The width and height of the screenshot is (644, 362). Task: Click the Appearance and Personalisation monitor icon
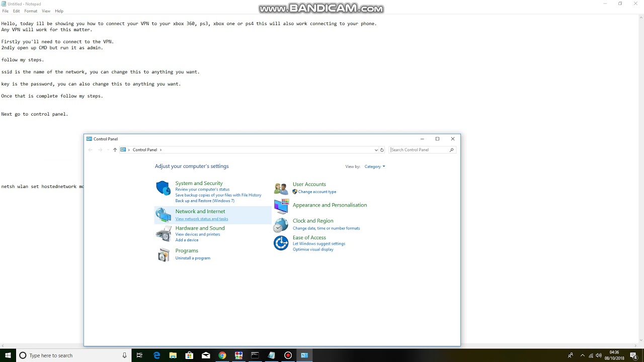click(281, 206)
